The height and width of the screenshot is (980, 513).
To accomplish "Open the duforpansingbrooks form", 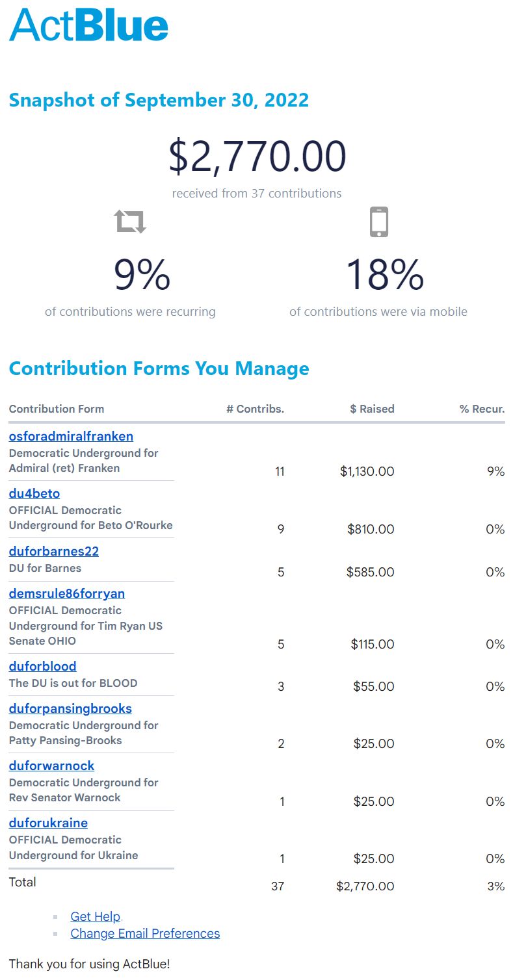I will click(x=70, y=708).
